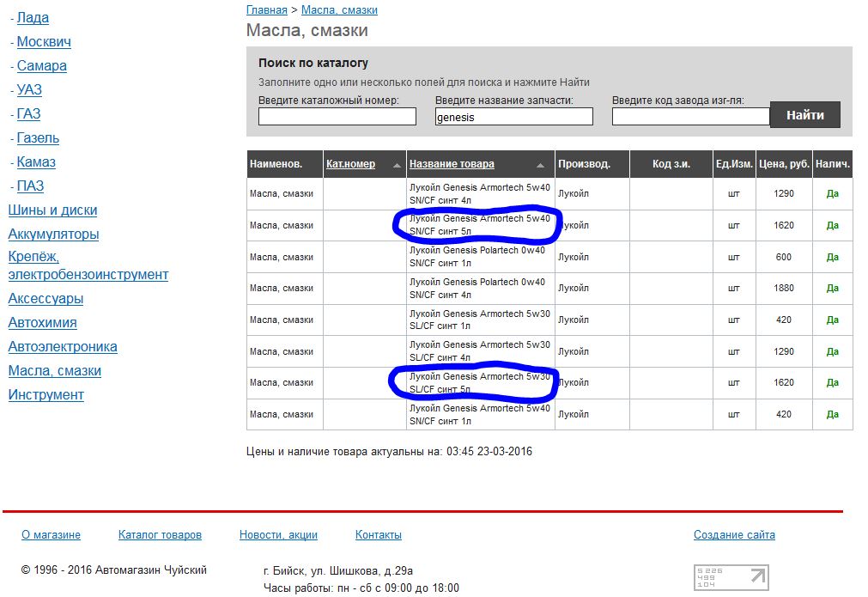This screenshot has height=597, width=868.
Task: Open the Создание сайта link
Action: [x=735, y=535]
